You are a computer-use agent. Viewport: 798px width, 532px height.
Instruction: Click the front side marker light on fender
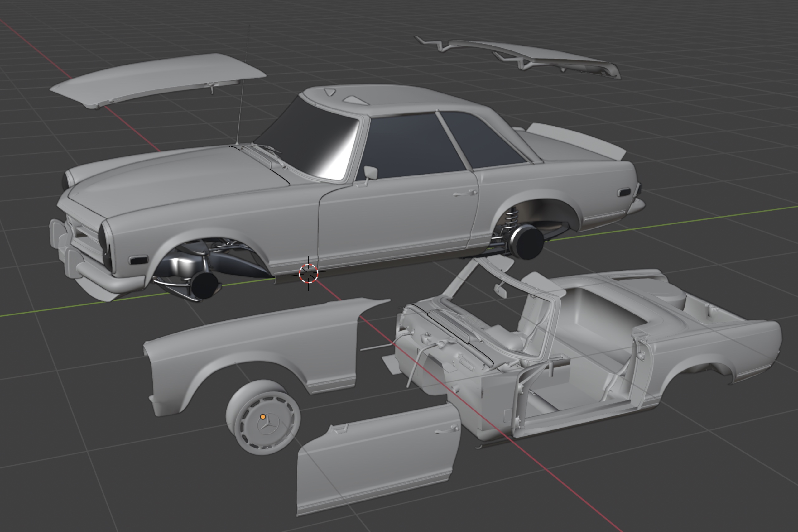pyautogui.click(x=138, y=260)
